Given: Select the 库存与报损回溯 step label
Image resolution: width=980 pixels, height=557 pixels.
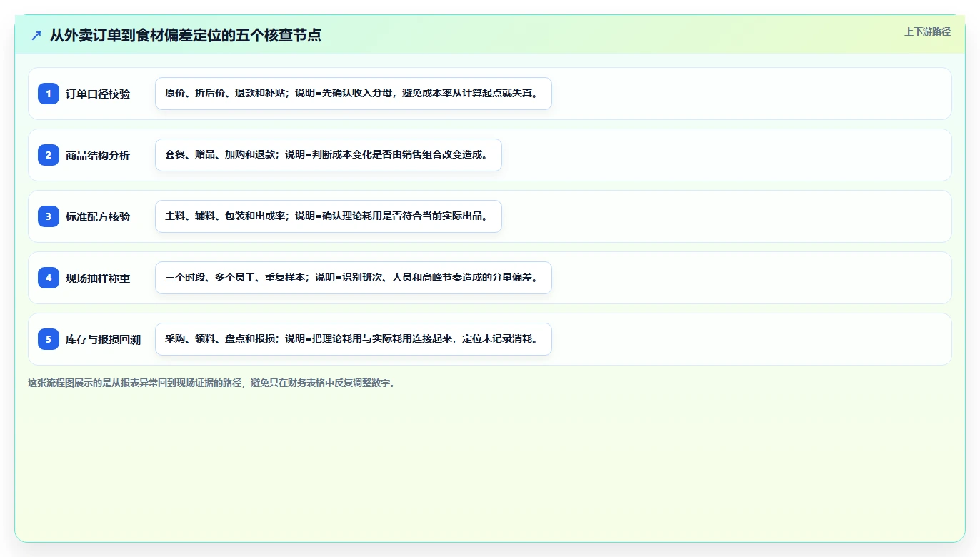Looking at the screenshot, I should (x=103, y=339).
